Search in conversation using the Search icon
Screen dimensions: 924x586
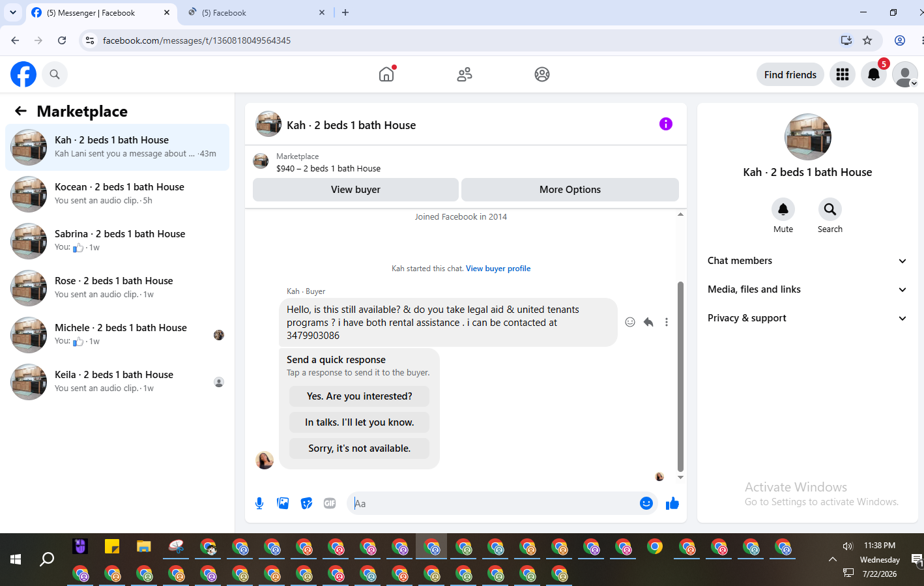coord(830,209)
